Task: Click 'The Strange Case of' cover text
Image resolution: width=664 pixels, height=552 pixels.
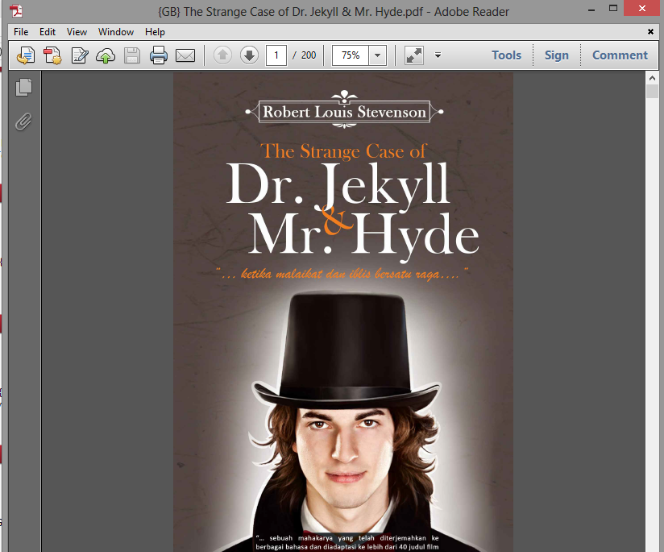Action: pos(343,151)
